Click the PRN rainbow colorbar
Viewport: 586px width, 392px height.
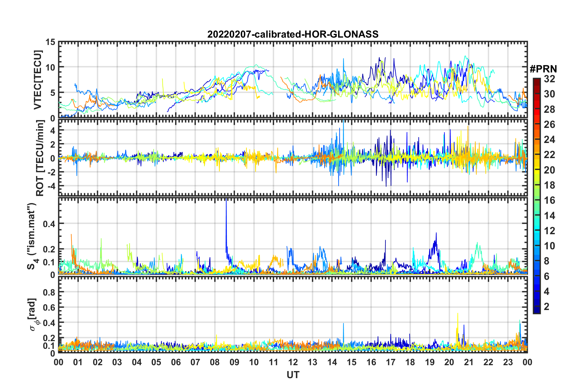click(536, 196)
